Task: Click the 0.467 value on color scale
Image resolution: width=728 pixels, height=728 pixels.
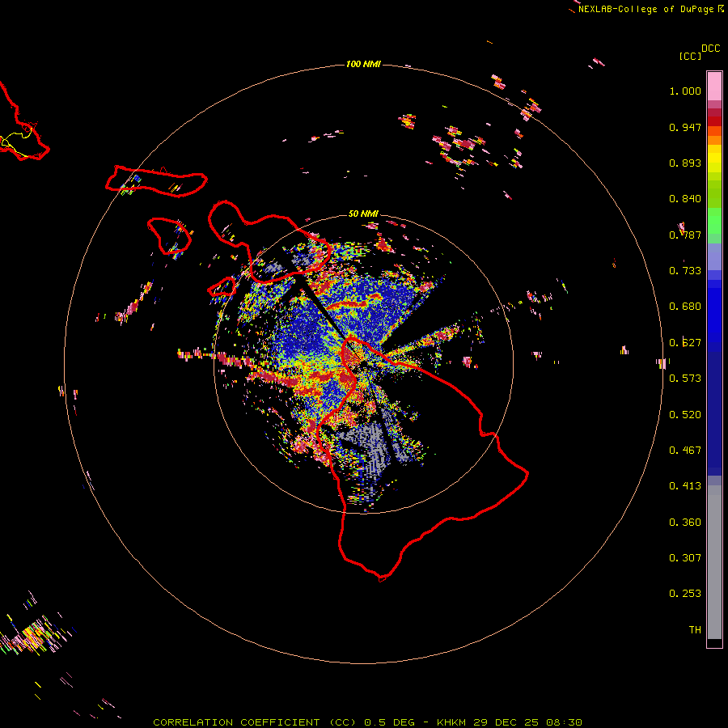Action: coord(685,451)
